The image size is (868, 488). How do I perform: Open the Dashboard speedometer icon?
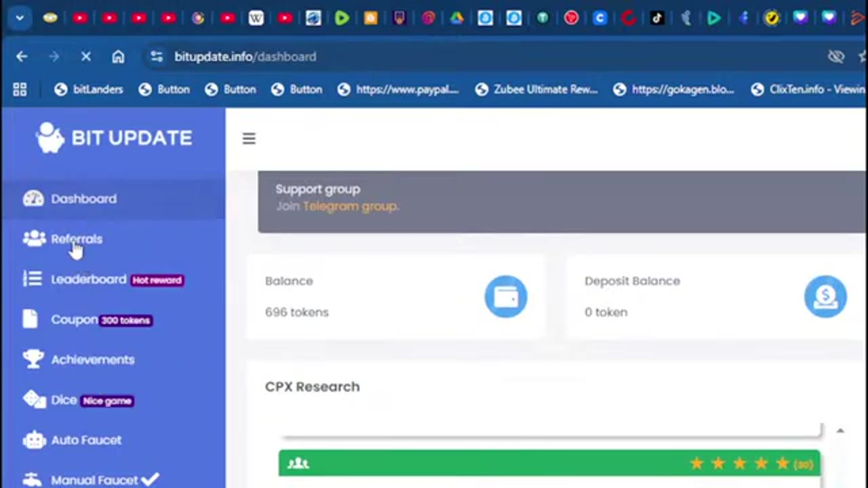(33, 199)
